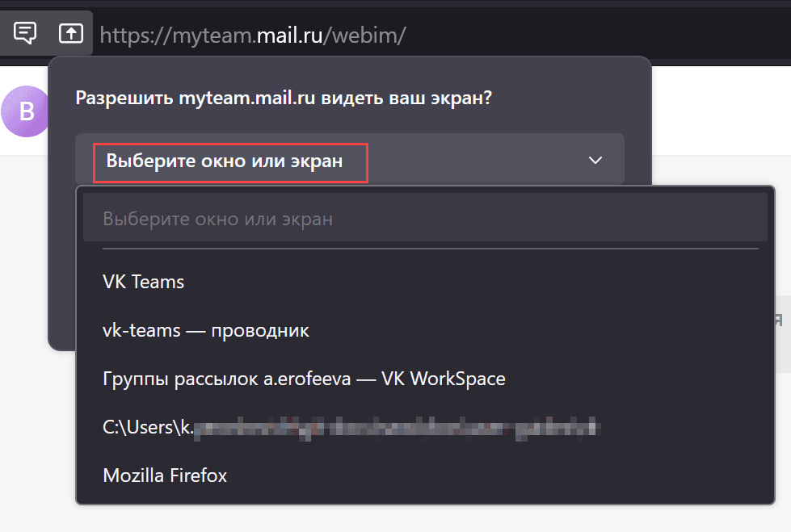Viewport: 791px width, 532px height.
Task: Click the myteam.mail.ru/webim address bar URL
Action: pos(253,36)
